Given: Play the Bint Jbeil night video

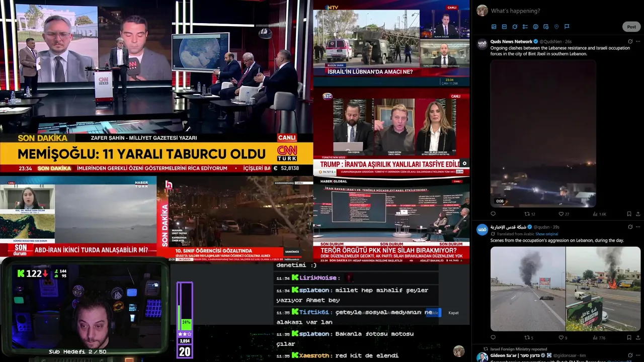Looking at the screenshot, I should 543,134.
